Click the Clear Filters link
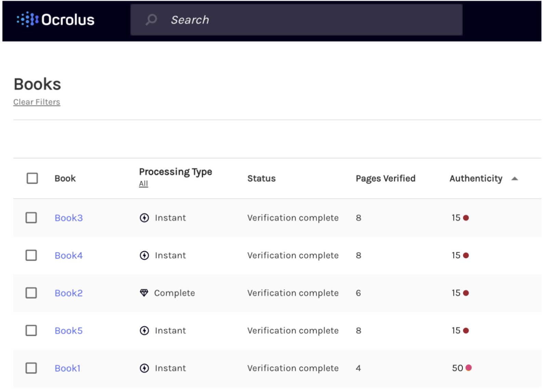Viewport: 543px width, 392px height. coord(37,102)
